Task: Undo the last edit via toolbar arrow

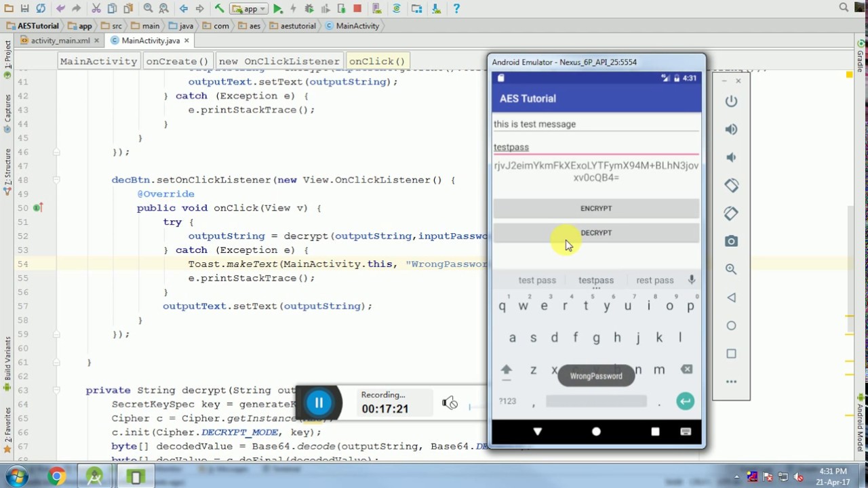Action: point(60,9)
